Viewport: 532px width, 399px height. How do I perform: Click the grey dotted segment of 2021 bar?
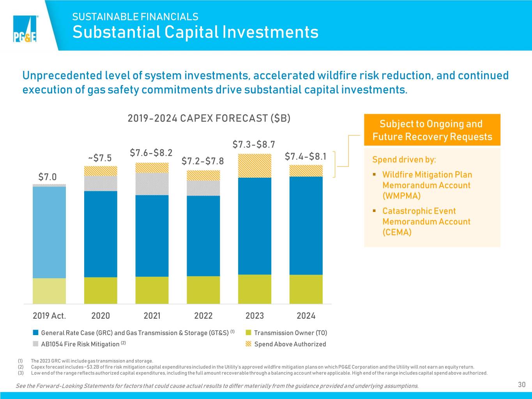click(x=152, y=184)
